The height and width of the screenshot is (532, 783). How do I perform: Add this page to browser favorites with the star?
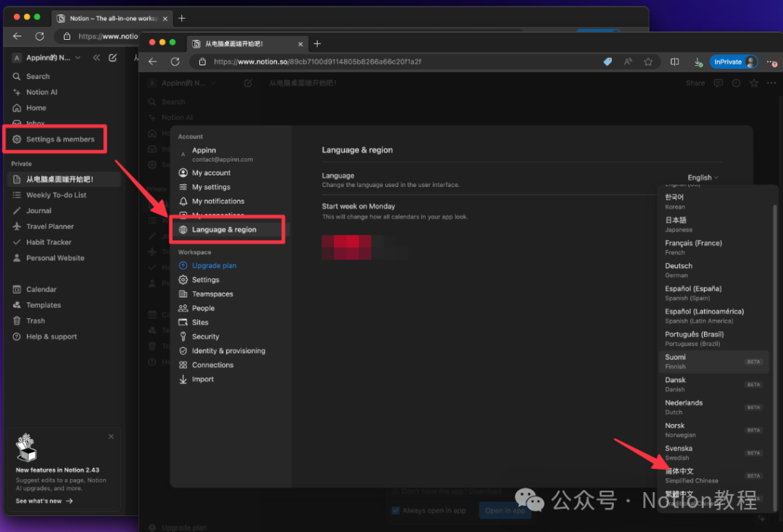(x=648, y=62)
